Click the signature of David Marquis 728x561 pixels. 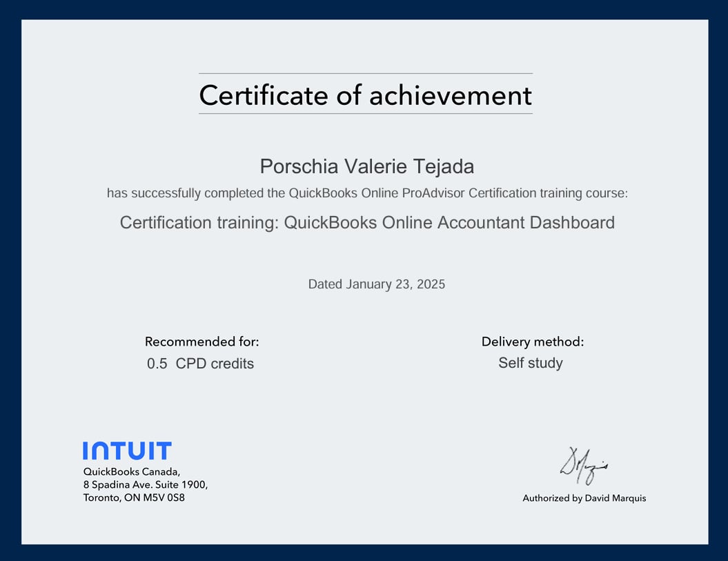pyautogui.click(x=583, y=466)
